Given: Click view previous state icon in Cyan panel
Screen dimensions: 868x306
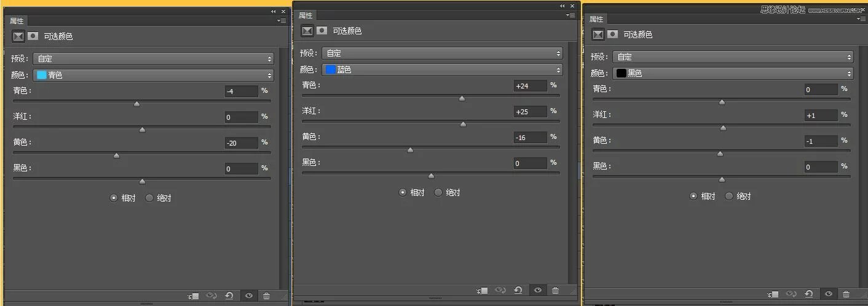Looking at the screenshot, I should 211,296.
